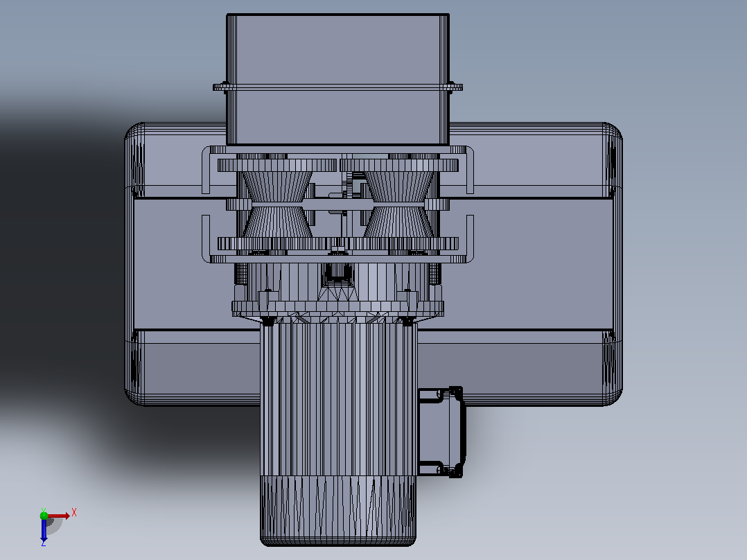The height and width of the screenshot is (560, 747).
Task: Select the ribbed motor fan cover at the bottom
Action: pyautogui.click(x=337, y=510)
